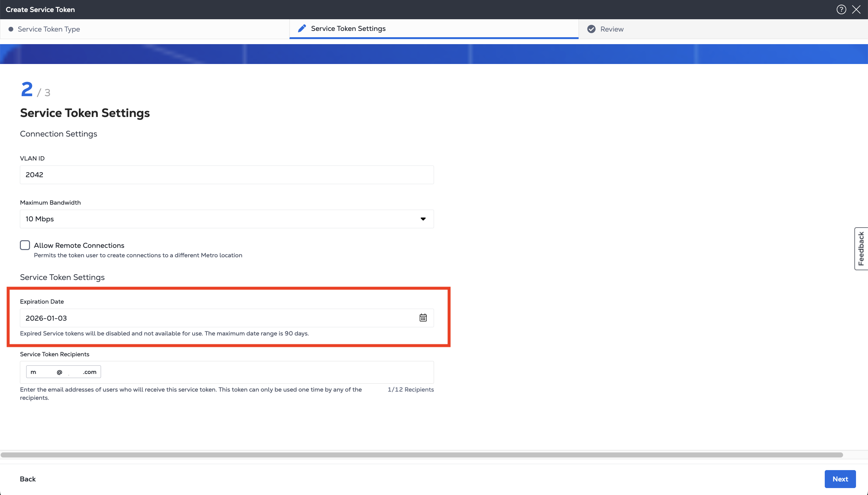Select the recipient email address chip
868x495 pixels.
(63, 372)
